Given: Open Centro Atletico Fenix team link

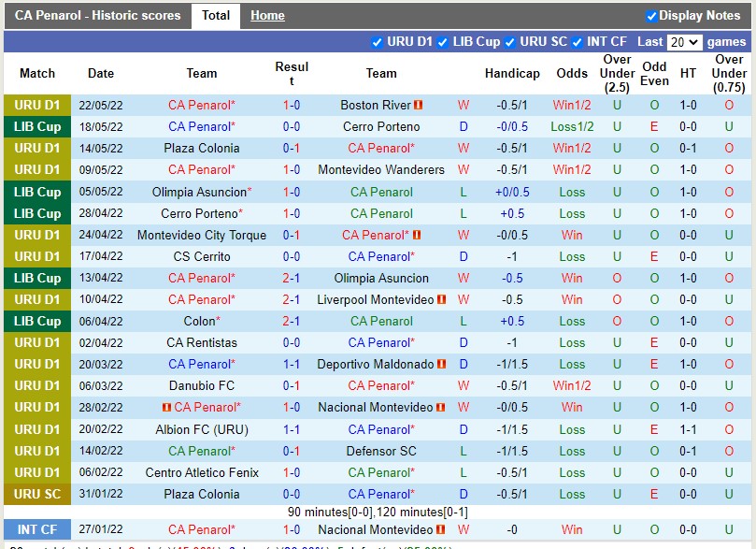Looking at the screenshot, I should [202, 473].
